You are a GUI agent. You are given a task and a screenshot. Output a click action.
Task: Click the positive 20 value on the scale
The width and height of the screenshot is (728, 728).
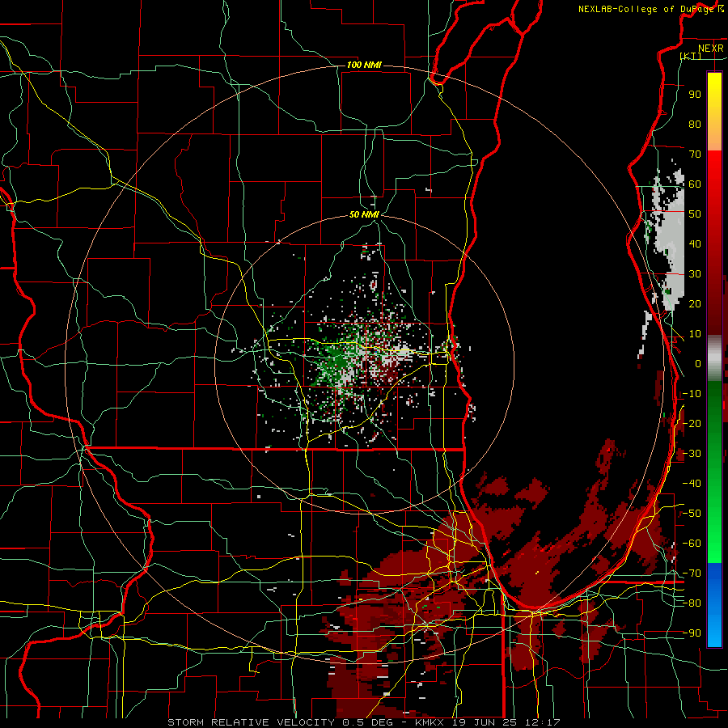click(695, 303)
